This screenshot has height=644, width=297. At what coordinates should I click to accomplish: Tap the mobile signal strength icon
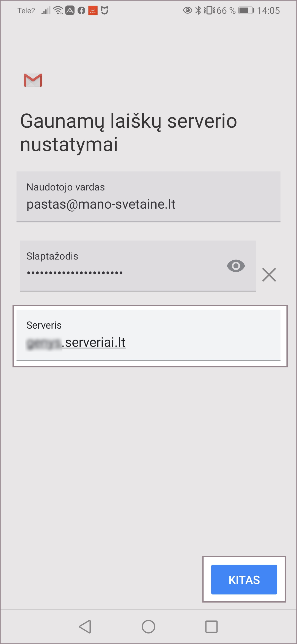click(x=46, y=11)
